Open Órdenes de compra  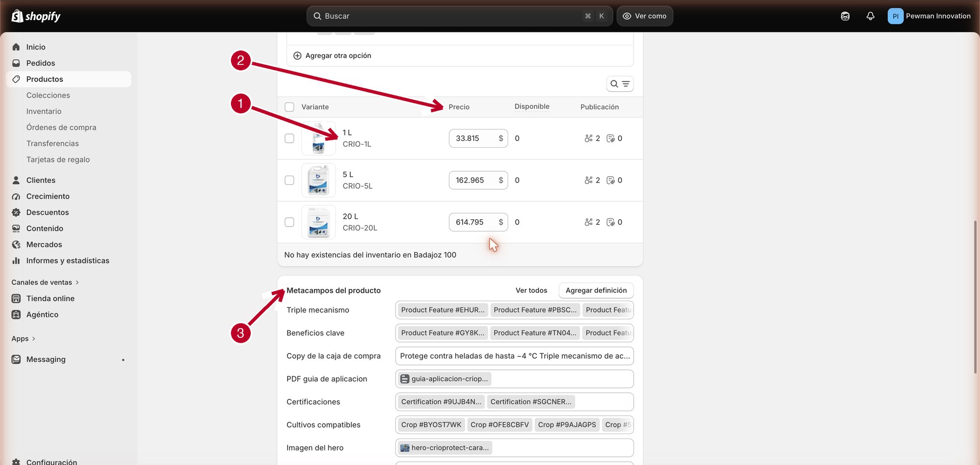tap(61, 128)
